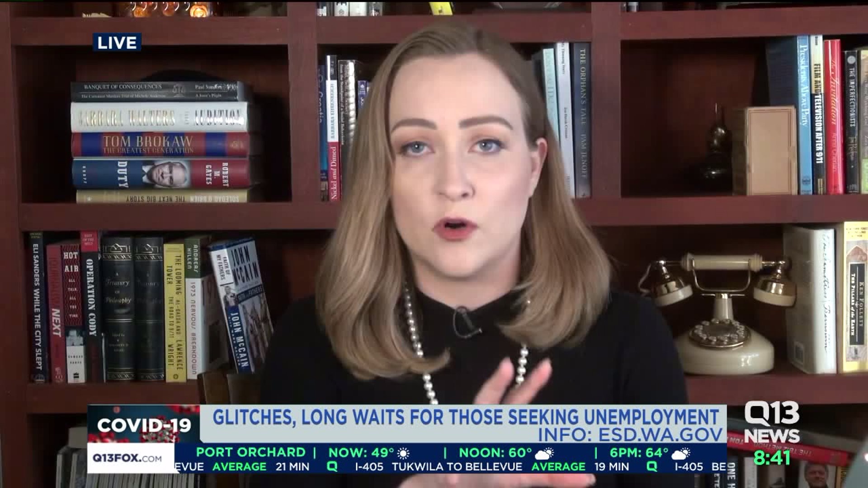Click the 8:41 clock display
The height and width of the screenshot is (488, 868).
772,458
